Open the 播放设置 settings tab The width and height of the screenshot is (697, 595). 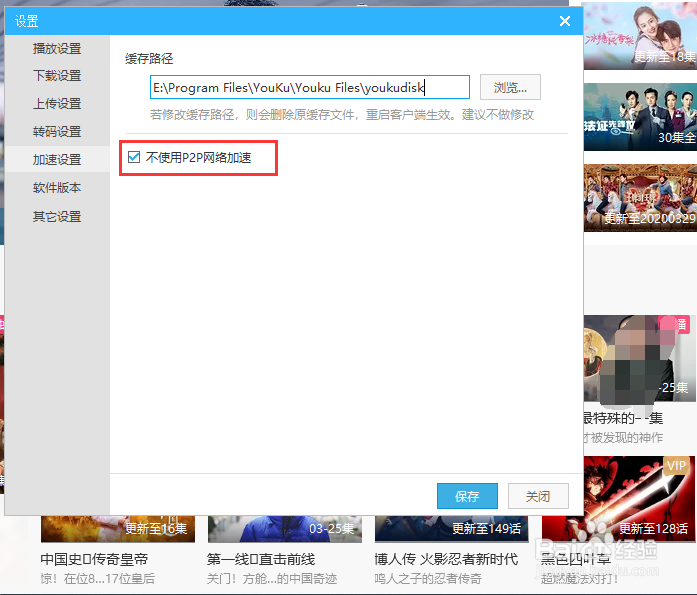[x=57, y=48]
